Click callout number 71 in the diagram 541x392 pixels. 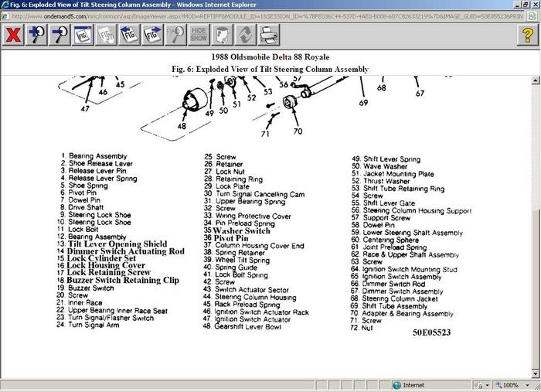tap(265, 134)
